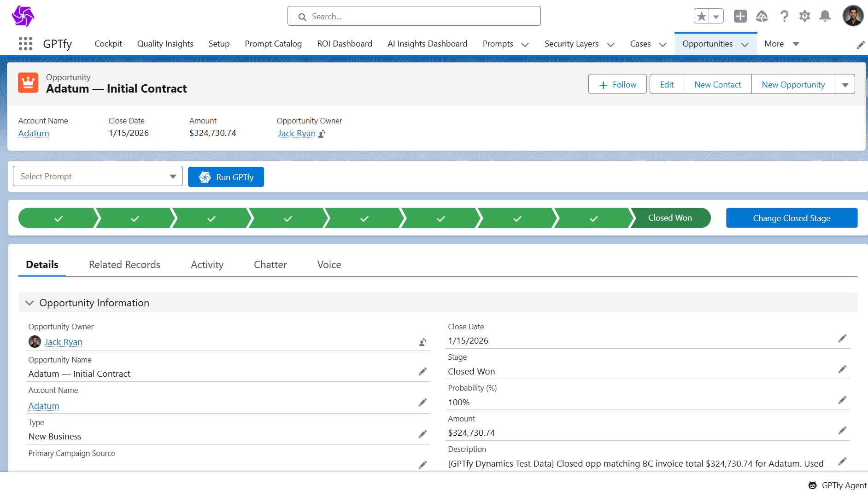868x497 pixels.
Task: Show more actions dropdown beside New Opportunity
Action: point(845,84)
